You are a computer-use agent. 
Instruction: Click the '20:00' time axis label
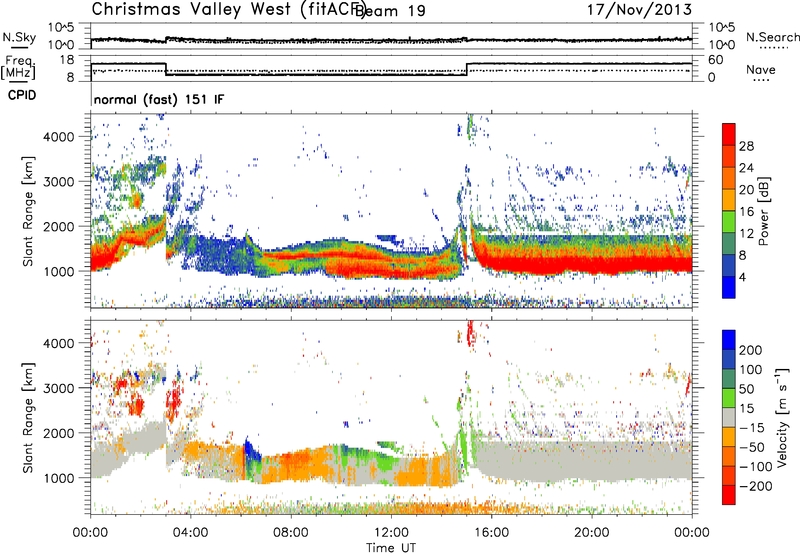click(592, 533)
